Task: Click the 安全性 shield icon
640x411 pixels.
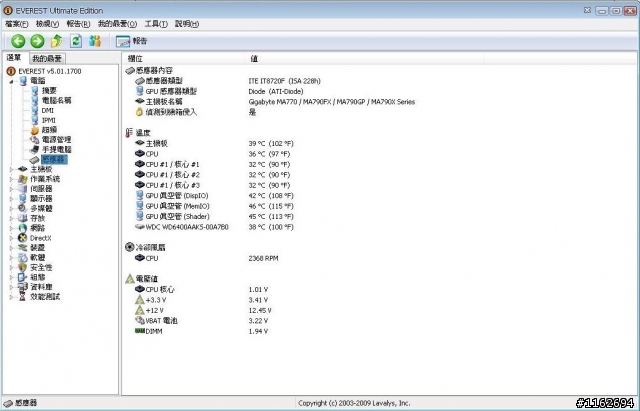Action: [23, 267]
